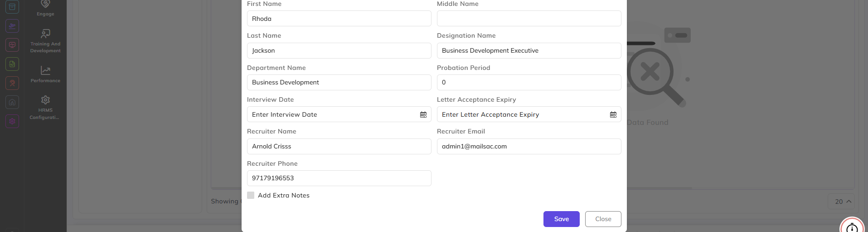The height and width of the screenshot is (232, 868).
Task: Open the Engage module icon
Action: [x=45, y=4]
